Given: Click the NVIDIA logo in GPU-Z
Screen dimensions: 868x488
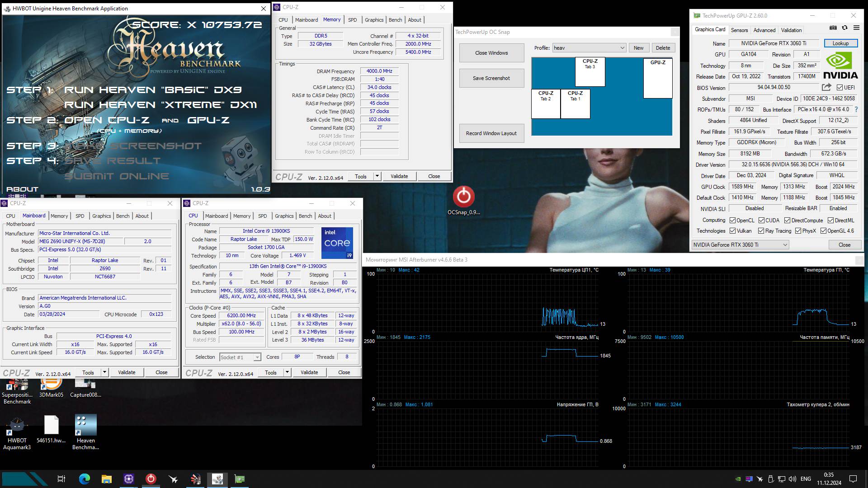Looking at the screenshot, I should [x=840, y=66].
